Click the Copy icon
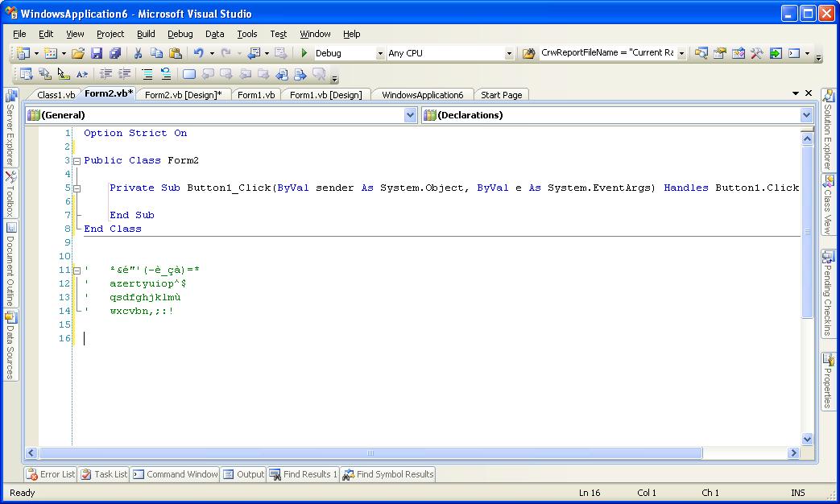The width and height of the screenshot is (840, 504). tap(156, 53)
